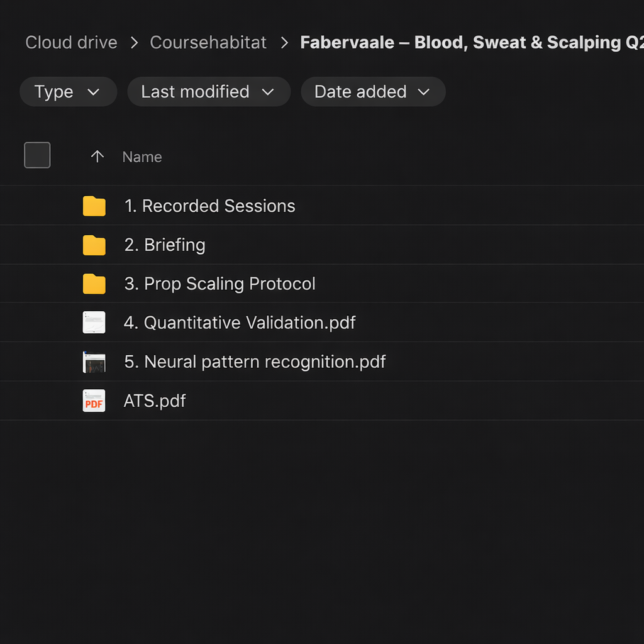Viewport: 644px width, 644px height.
Task: Click the Fabervaale folder title in the breadcrumb
Action: pyautogui.click(x=472, y=42)
